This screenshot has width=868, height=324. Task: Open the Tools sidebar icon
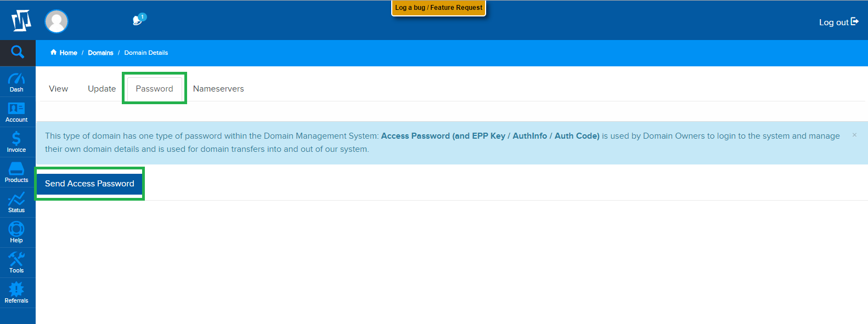click(x=16, y=263)
